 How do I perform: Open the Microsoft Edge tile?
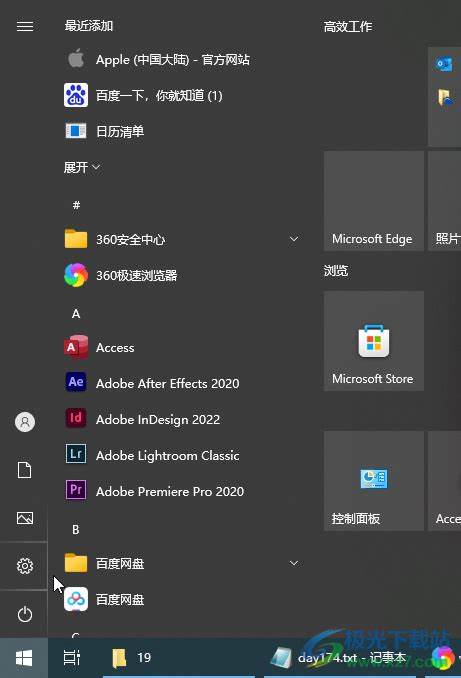(x=374, y=201)
